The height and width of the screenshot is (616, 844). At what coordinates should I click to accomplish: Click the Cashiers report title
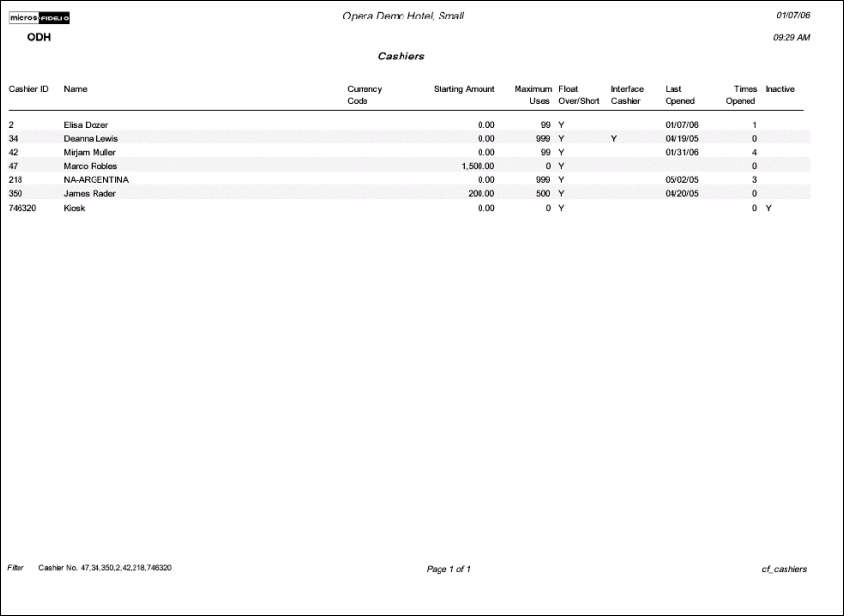[401, 57]
